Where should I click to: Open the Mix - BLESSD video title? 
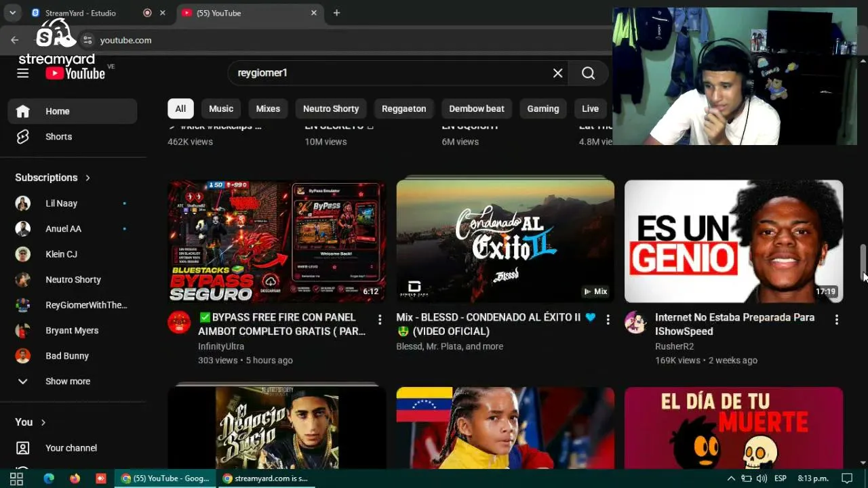coord(496,324)
